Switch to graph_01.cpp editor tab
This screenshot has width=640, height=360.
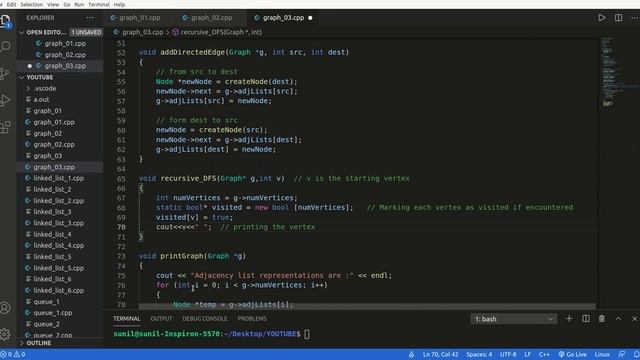140,18
